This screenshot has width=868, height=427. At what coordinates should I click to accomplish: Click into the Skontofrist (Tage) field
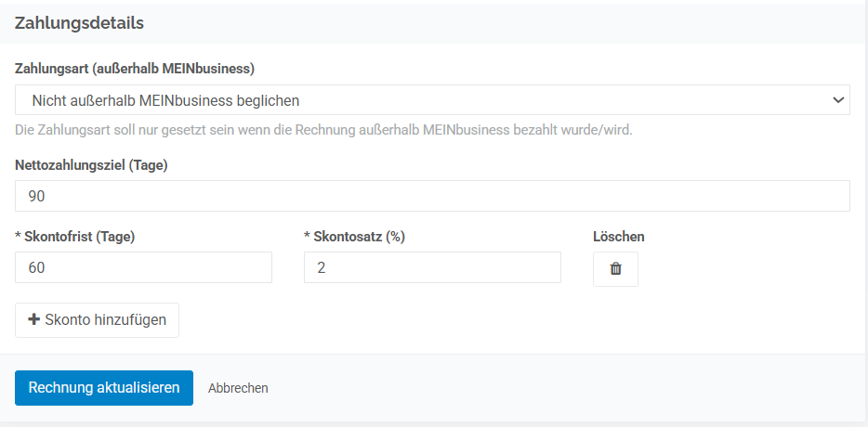pyautogui.click(x=143, y=267)
